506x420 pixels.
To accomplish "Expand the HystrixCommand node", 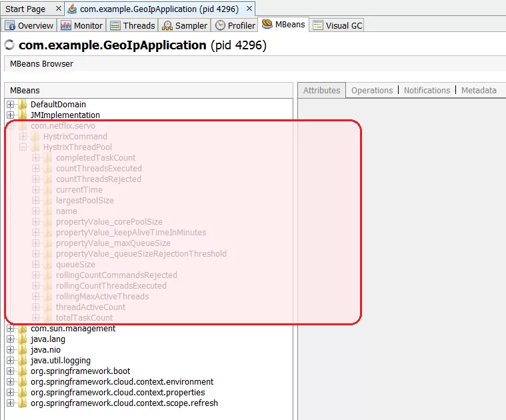I will pos(23,136).
